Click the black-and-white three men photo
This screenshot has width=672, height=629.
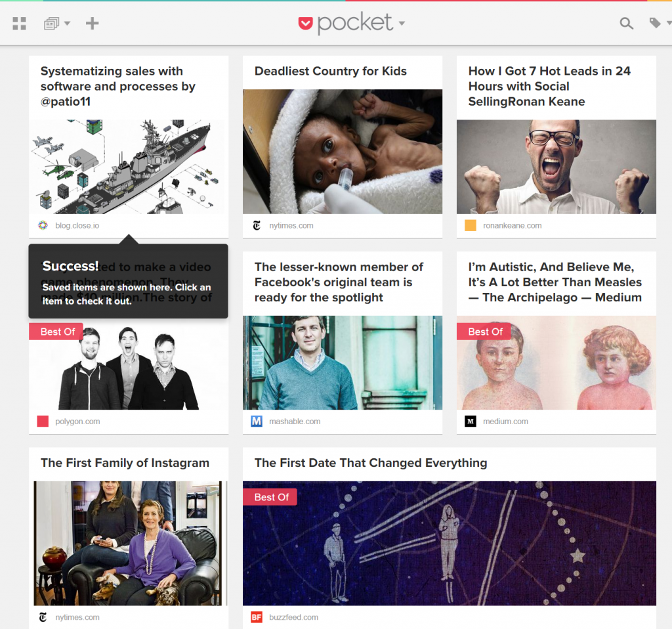coord(129,366)
